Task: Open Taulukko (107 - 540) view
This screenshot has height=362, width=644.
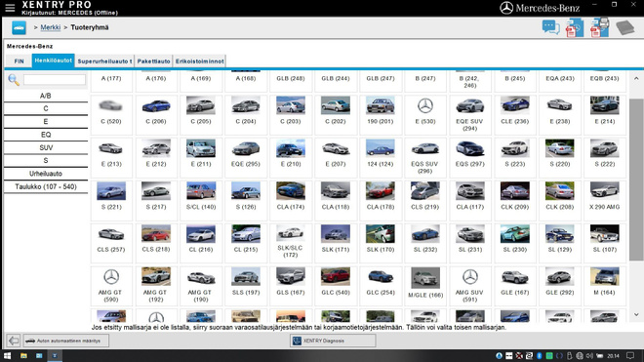Action: click(46, 186)
